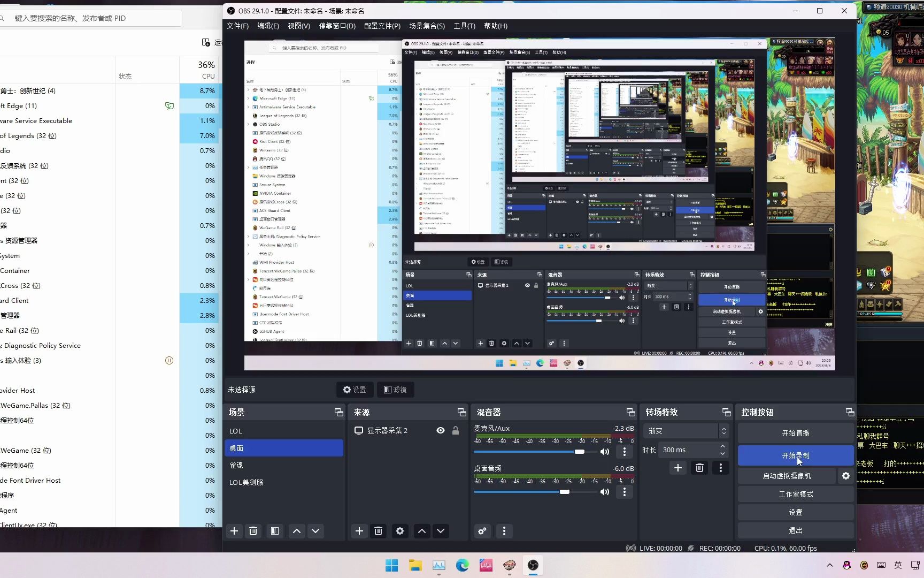Open source properties gear icon
Image resolution: width=924 pixels, height=578 pixels.
click(x=400, y=531)
